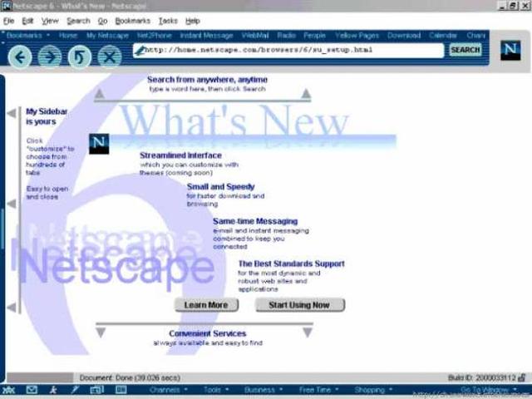Open the People toolbar link
The height and width of the screenshot is (399, 532).
pos(314,35)
